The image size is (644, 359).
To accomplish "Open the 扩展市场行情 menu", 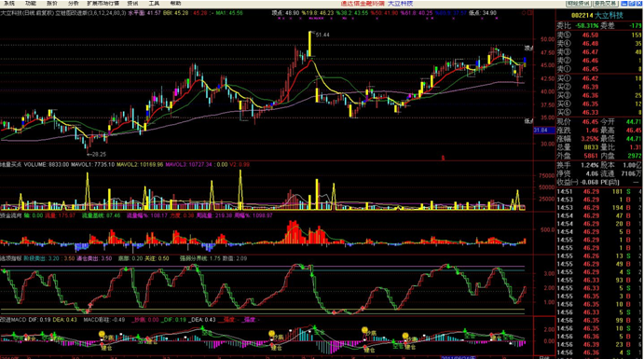I will coord(103,4).
